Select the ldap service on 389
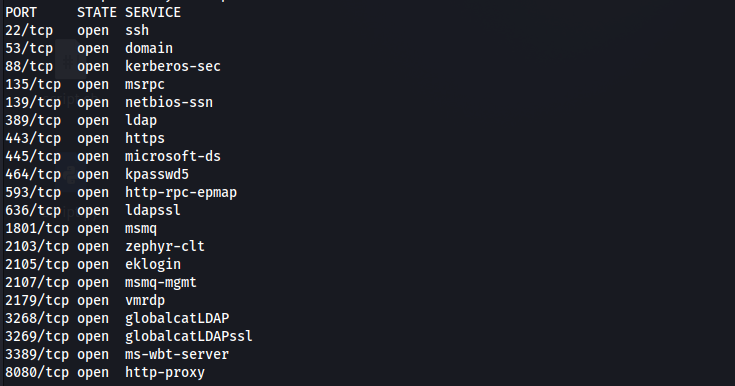 [x=141, y=121]
